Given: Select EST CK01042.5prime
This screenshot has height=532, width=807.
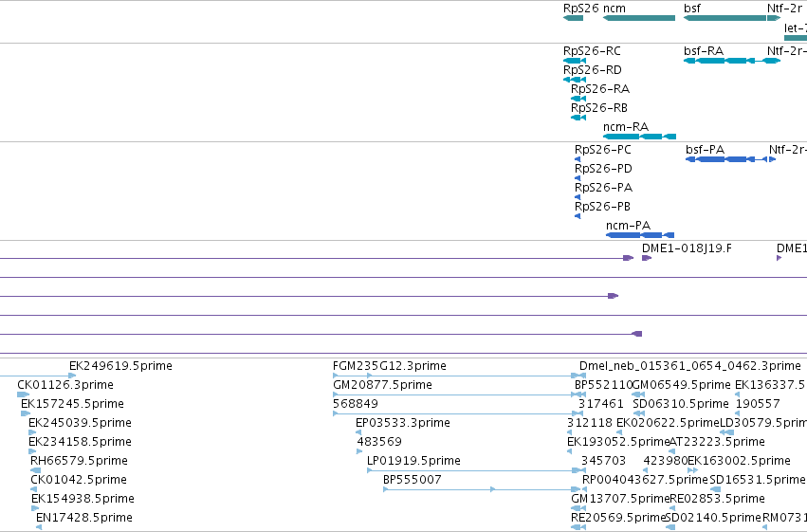Looking at the screenshot, I should [78, 480].
